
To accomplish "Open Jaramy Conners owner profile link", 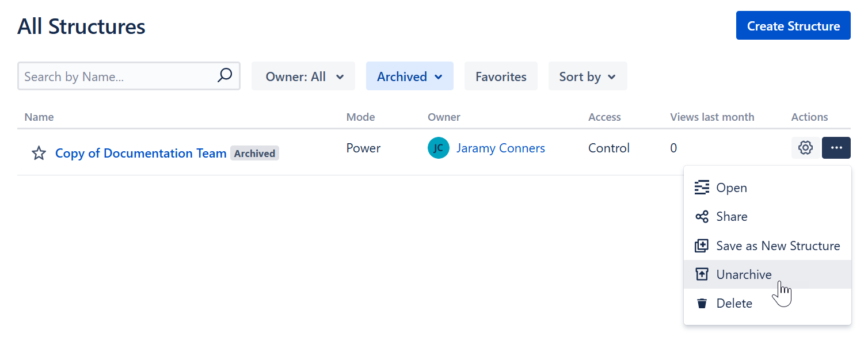I will pos(500,148).
